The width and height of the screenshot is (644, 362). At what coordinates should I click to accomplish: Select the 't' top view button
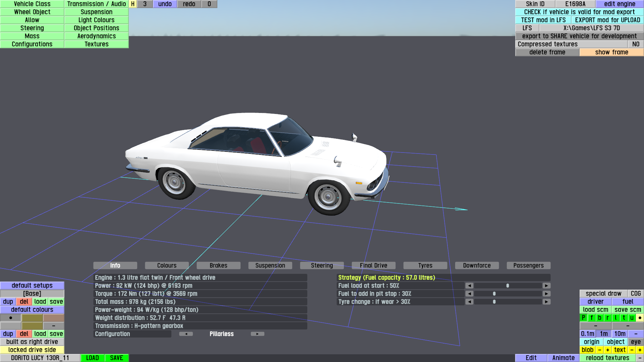pyautogui.click(x=624, y=318)
